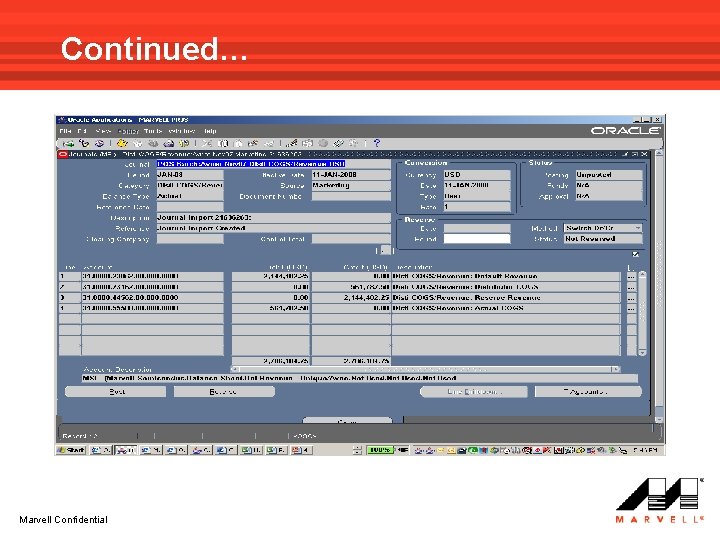720x540 pixels.
Task: Click line 3 account 31.0000.44902.00.000.0000
Action: coord(152,298)
